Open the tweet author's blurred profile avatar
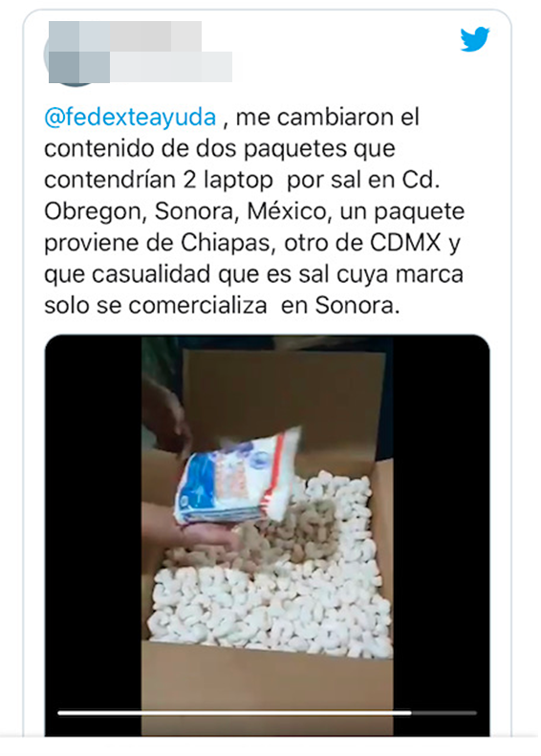 [x=71, y=54]
